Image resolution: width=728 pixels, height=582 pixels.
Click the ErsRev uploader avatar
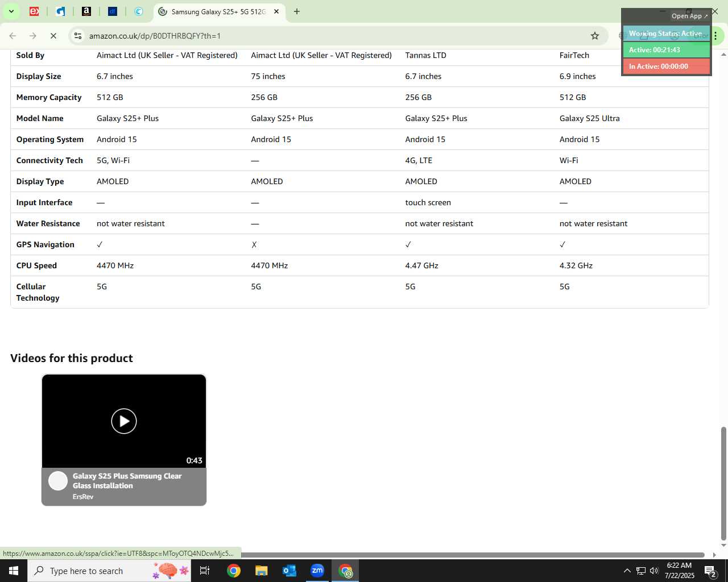[58, 481]
